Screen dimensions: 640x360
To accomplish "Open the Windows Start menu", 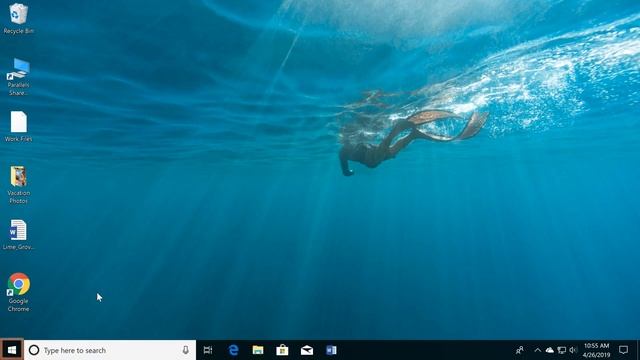I will click(12, 350).
